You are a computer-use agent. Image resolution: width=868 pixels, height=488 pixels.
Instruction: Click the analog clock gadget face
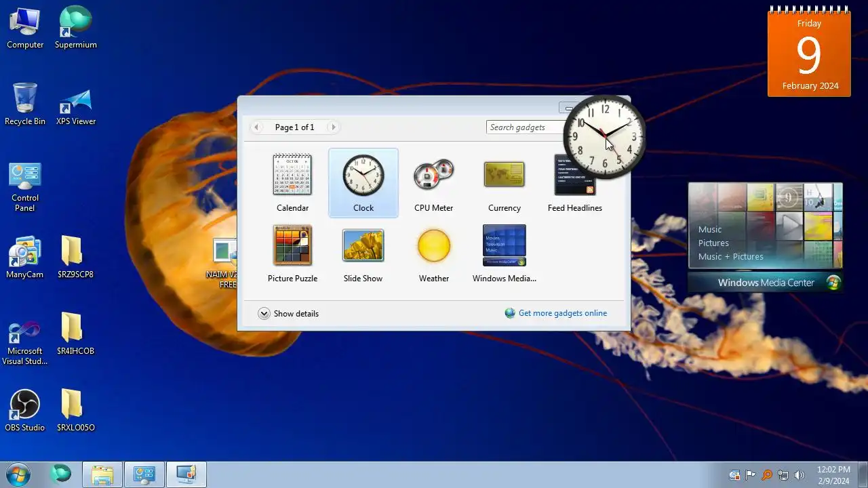[604, 136]
